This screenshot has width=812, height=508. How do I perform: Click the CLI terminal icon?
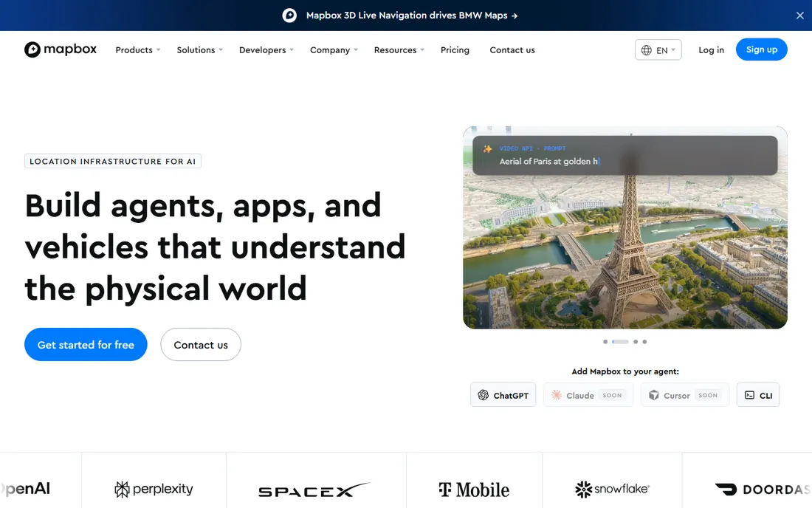coord(749,395)
